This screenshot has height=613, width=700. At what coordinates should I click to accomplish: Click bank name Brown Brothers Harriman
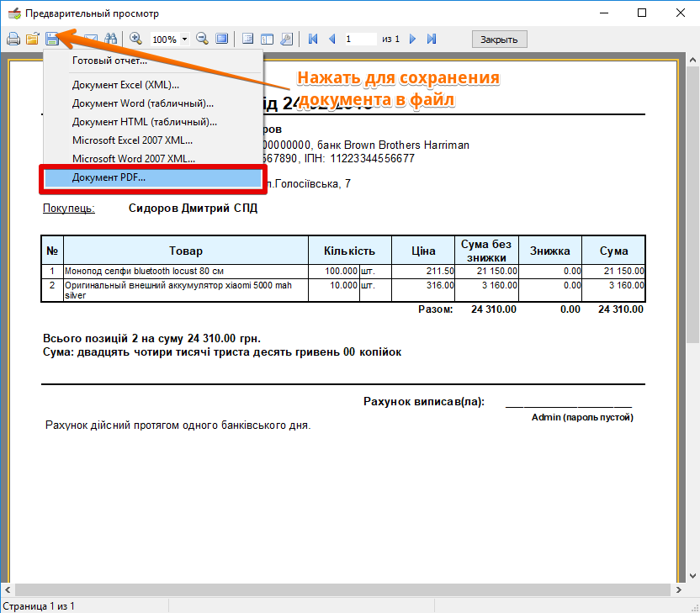(x=406, y=145)
